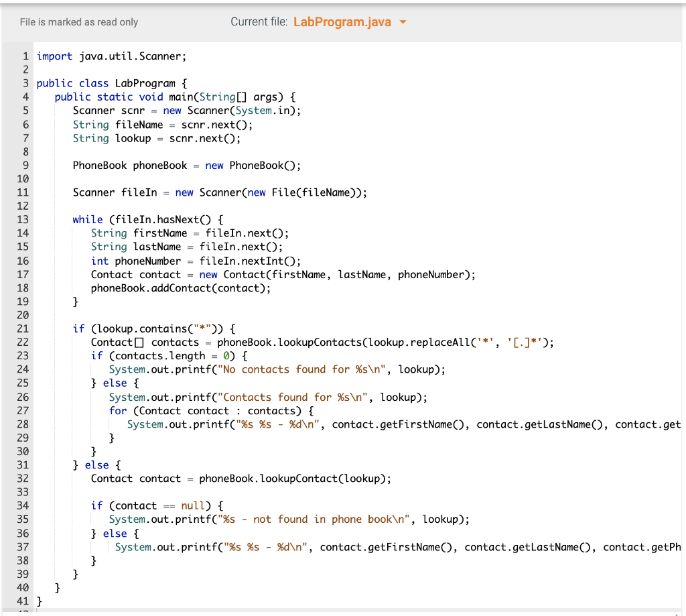
Task: Click line number 41 in the gutter
Action: tap(23, 601)
